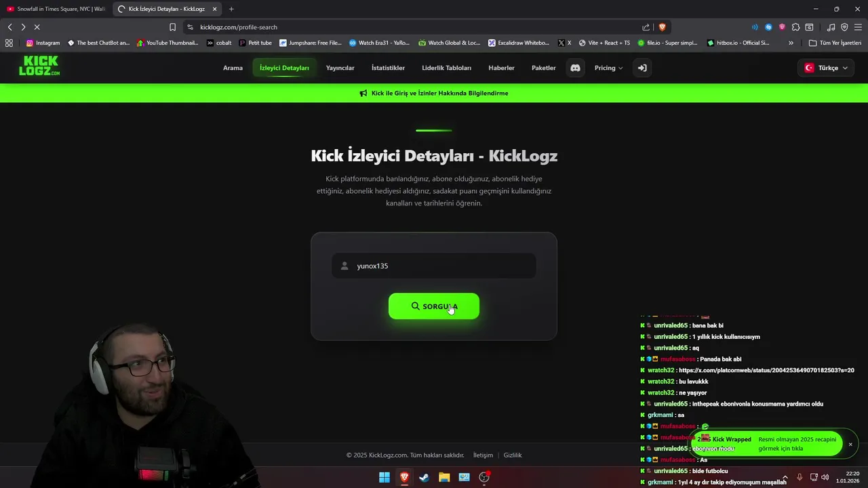Click the share icon in address bar
Screen dimensions: 868x488
point(646,27)
